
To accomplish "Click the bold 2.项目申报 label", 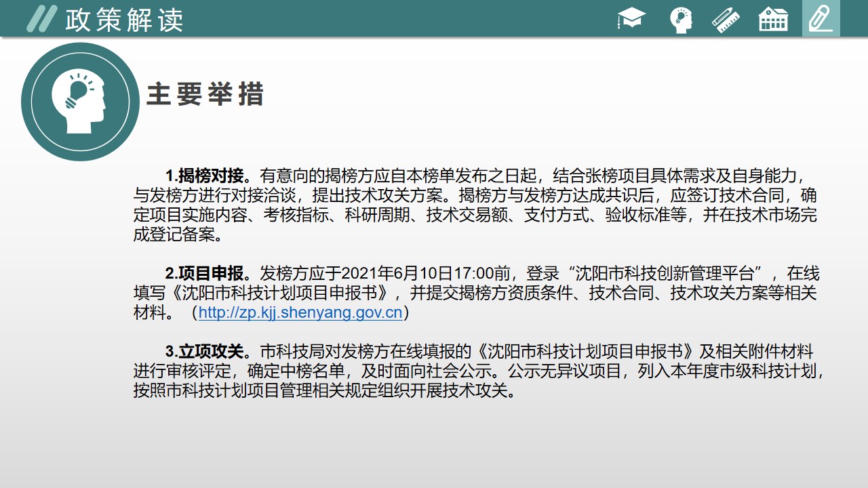I will coord(204,274).
